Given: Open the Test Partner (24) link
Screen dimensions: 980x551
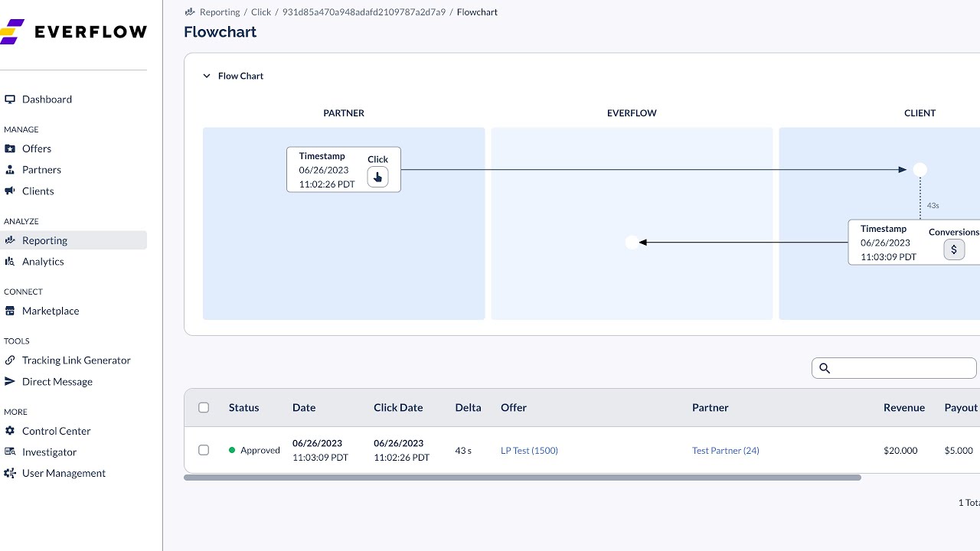Looking at the screenshot, I should (x=726, y=451).
